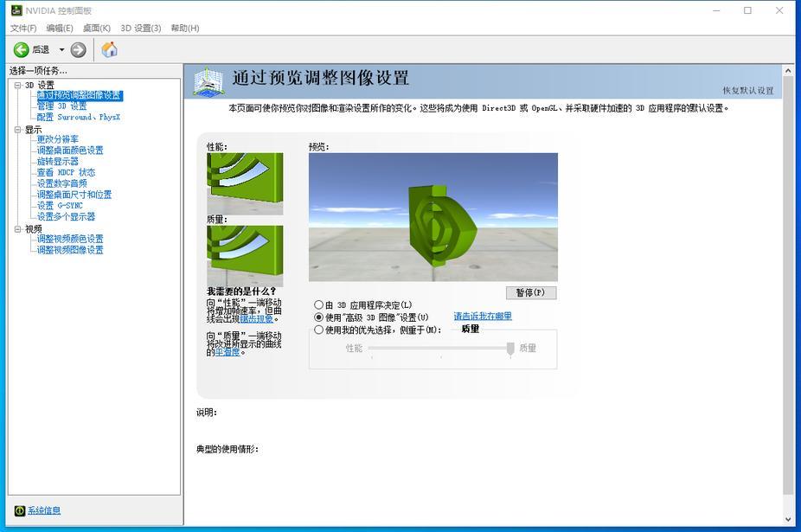801x532 pixels.
Task: Select 由 3D 应用程序决定(L) radio button
Action: click(319, 305)
